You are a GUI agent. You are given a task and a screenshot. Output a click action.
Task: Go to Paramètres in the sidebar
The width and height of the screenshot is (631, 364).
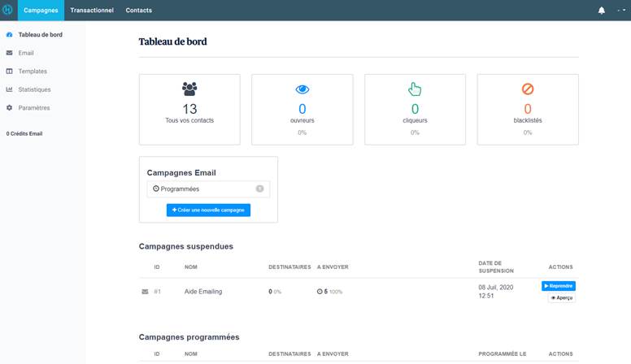[33, 108]
